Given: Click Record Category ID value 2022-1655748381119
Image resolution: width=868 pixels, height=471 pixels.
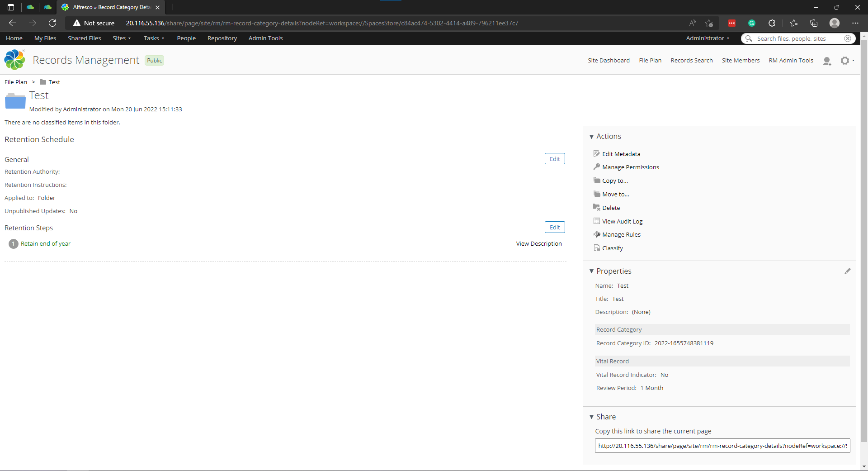Looking at the screenshot, I should pyautogui.click(x=684, y=343).
